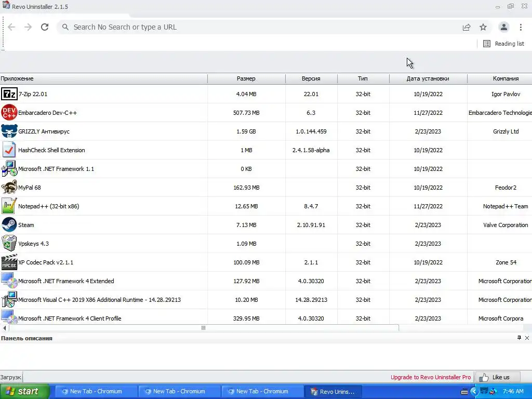The height and width of the screenshot is (399, 532).
Task: Close the Панель описания panel
Action: [x=527, y=338]
